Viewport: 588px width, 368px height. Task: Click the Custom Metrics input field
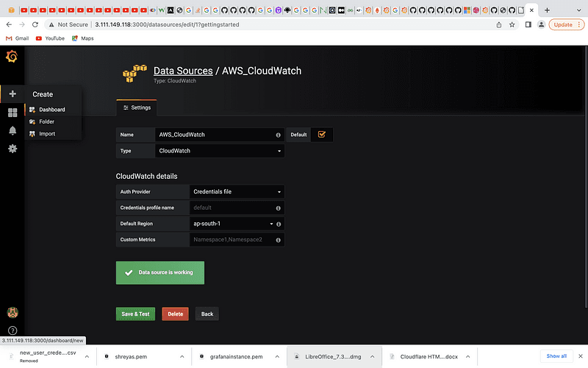(x=237, y=240)
